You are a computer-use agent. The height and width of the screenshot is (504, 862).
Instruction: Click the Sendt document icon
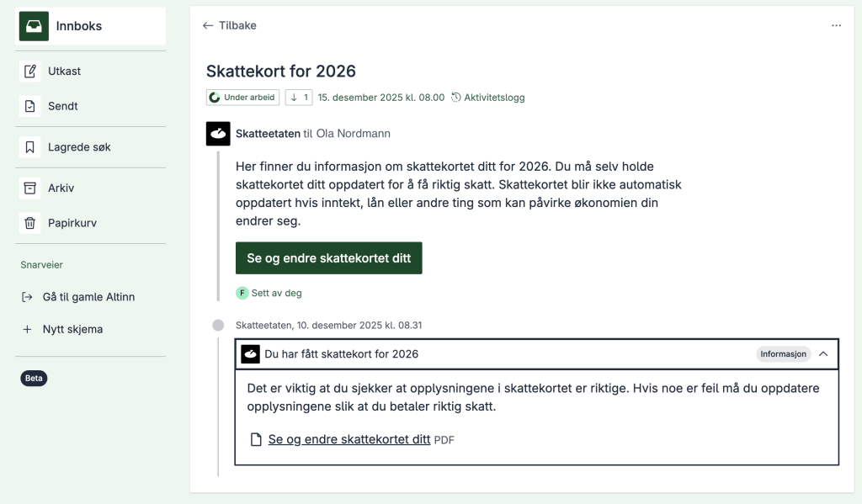pyautogui.click(x=29, y=105)
